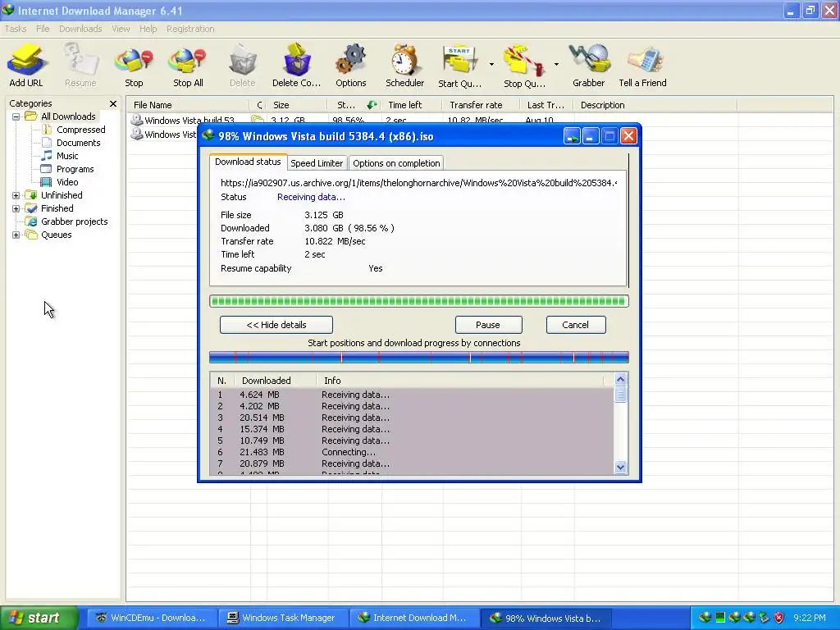
Task: Sort list by Description column header
Action: point(655,105)
